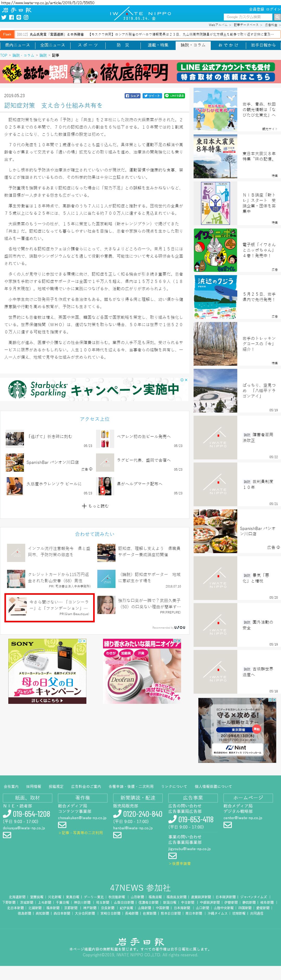Image resolution: width=281 pixels, height=980 pixels.
Task: Expand list with もっと読む
Action: (x=95, y=505)
